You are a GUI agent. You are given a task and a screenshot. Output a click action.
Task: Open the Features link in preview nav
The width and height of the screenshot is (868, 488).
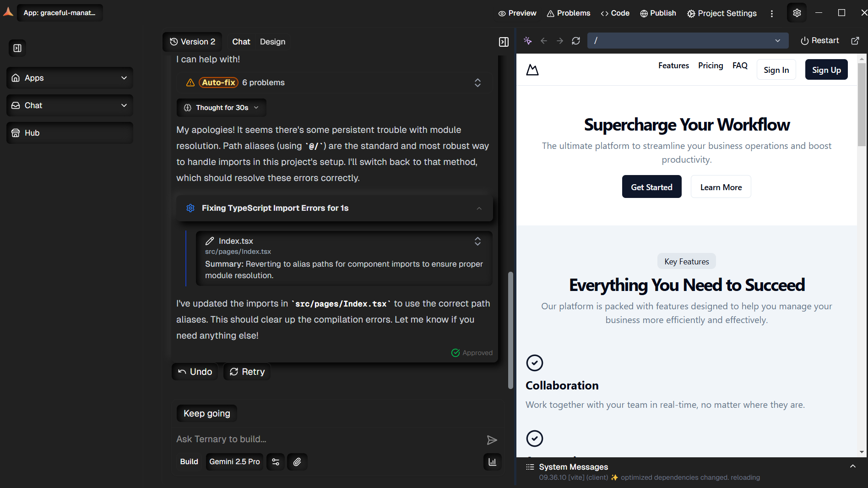tap(673, 66)
